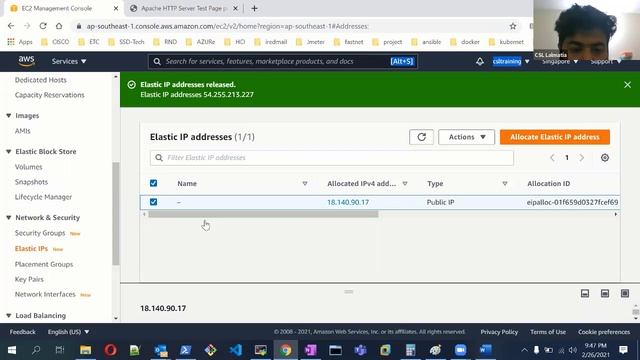
Task: Focus the AWS services search box
Action: click(x=282, y=61)
